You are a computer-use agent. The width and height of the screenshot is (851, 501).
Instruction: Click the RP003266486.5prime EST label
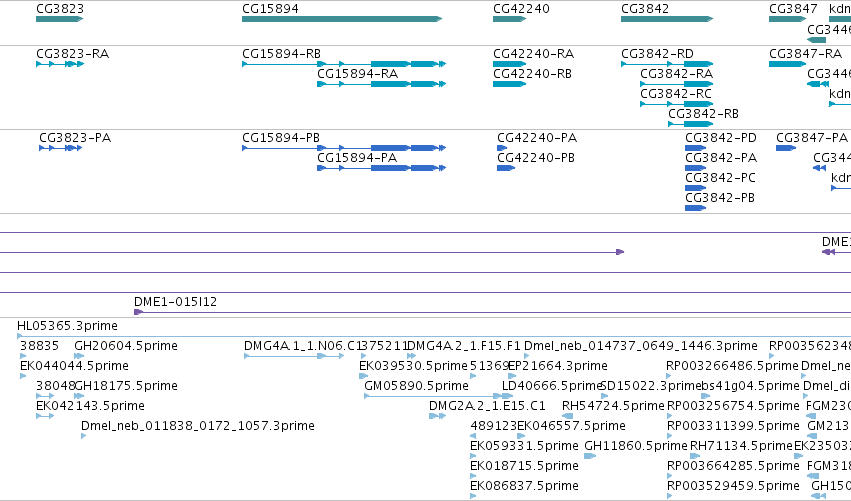pyautogui.click(x=733, y=366)
